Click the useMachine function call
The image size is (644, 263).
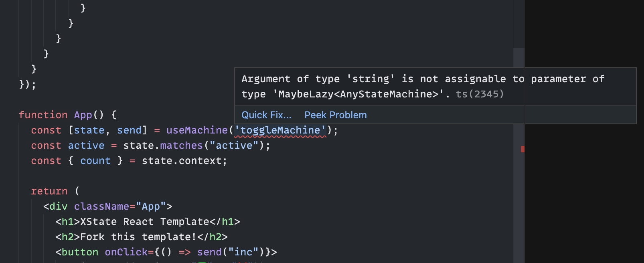(x=197, y=130)
